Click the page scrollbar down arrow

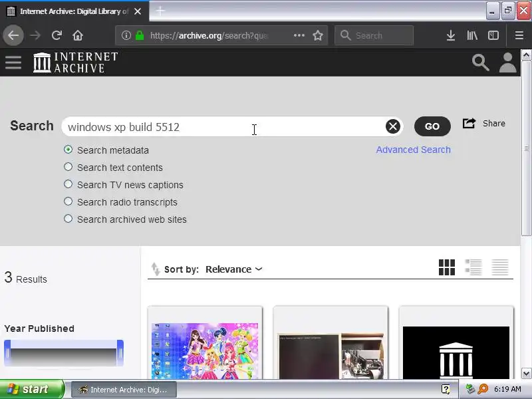point(526,374)
